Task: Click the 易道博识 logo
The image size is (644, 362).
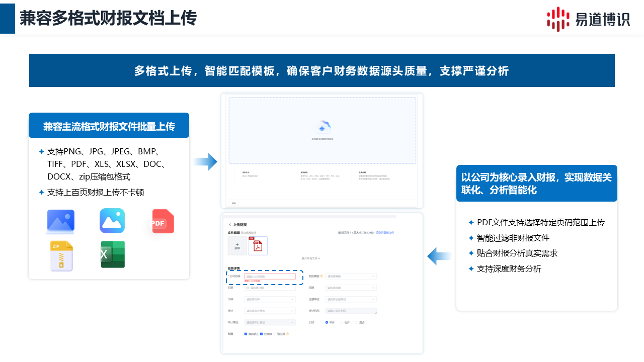Action: click(x=588, y=19)
